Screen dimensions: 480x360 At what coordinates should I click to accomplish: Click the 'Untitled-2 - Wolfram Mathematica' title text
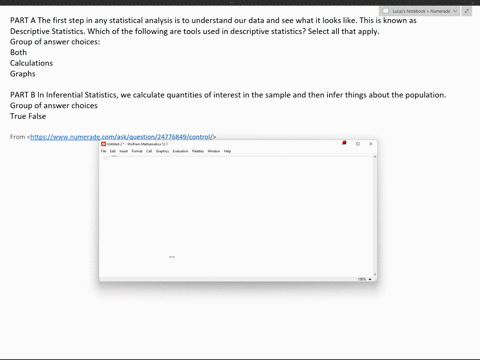pos(138,144)
